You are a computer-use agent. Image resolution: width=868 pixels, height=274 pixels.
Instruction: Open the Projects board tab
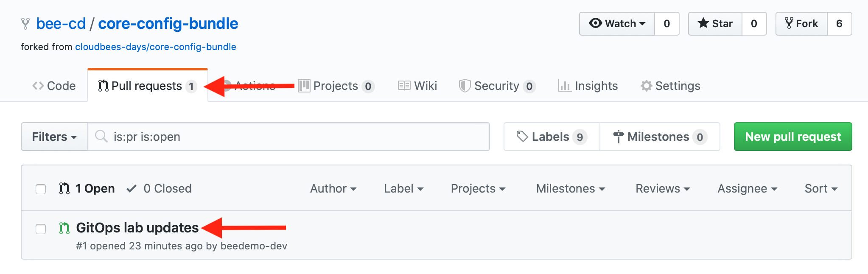pos(336,86)
